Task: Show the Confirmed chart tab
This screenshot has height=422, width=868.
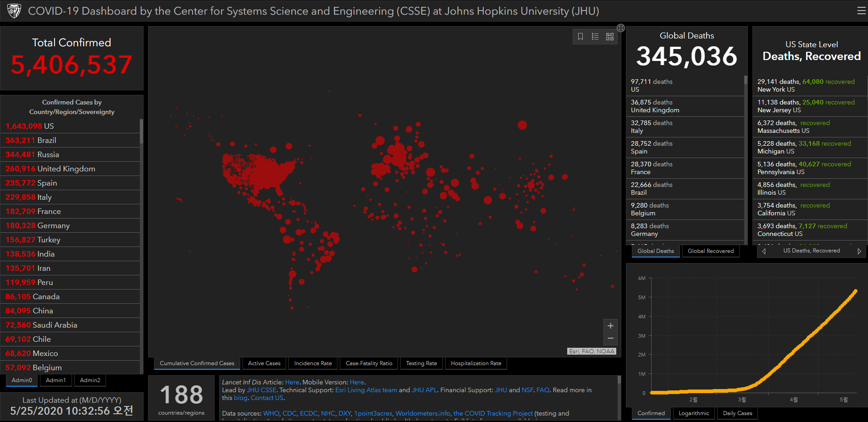Action: (x=651, y=413)
